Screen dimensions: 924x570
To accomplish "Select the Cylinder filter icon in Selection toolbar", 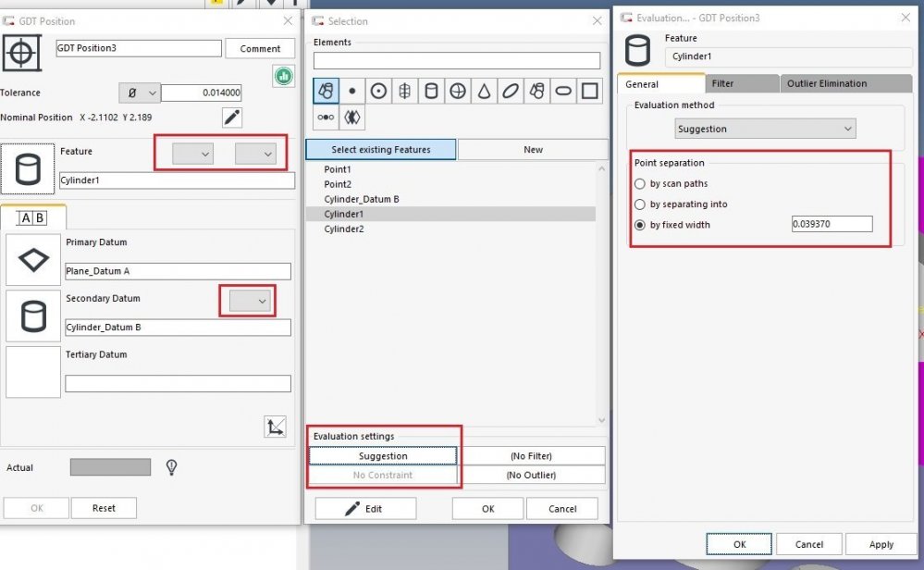I will (431, 91).
